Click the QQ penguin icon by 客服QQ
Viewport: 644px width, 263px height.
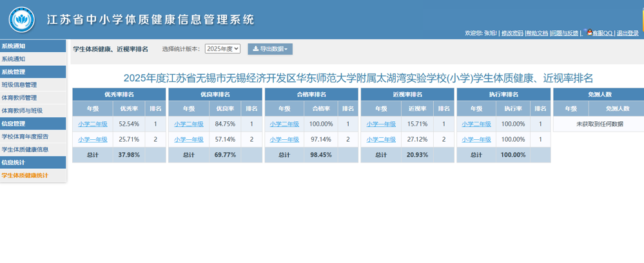589,32
